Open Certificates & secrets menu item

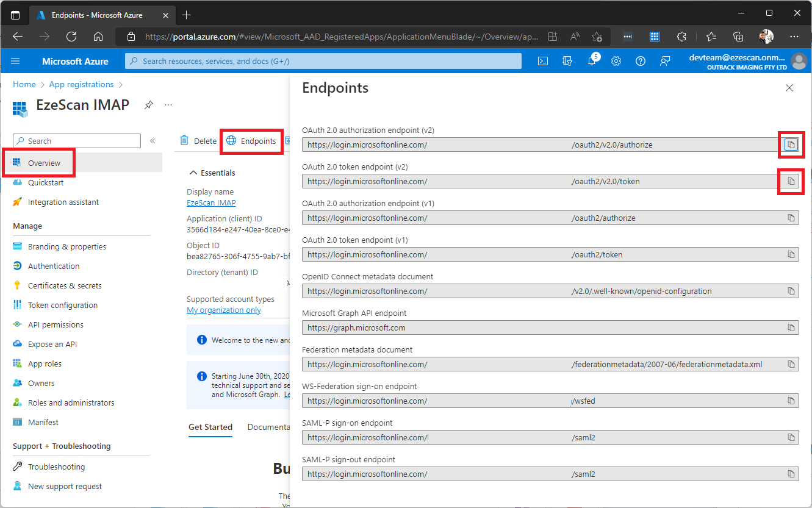(x=65, y=285)
